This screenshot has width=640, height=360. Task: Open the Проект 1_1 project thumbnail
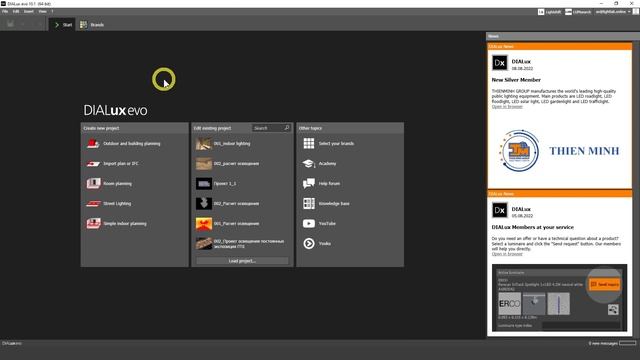(x=204, y=184)
